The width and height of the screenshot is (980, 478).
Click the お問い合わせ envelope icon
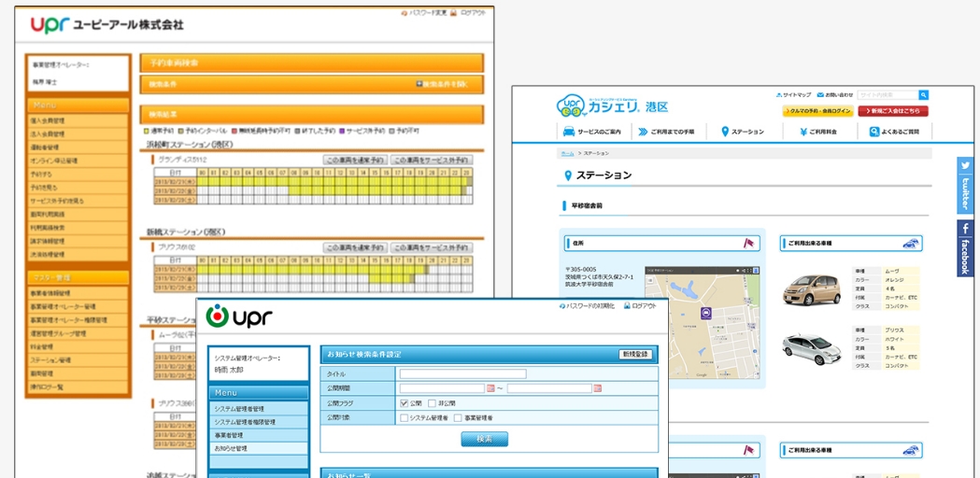point(820,95)
